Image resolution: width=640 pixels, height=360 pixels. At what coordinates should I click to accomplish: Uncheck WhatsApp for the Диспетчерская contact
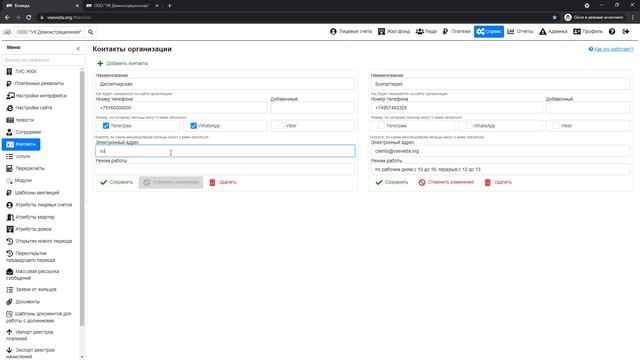193,126
